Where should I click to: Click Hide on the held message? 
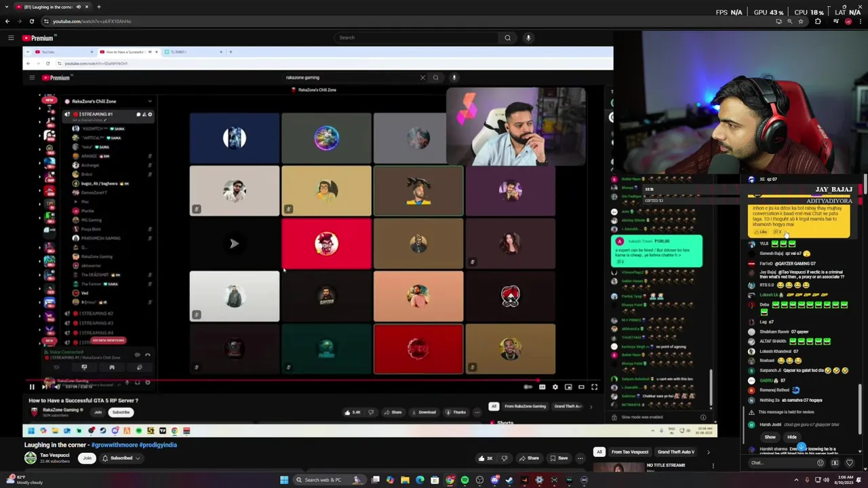tap(792, 437)
